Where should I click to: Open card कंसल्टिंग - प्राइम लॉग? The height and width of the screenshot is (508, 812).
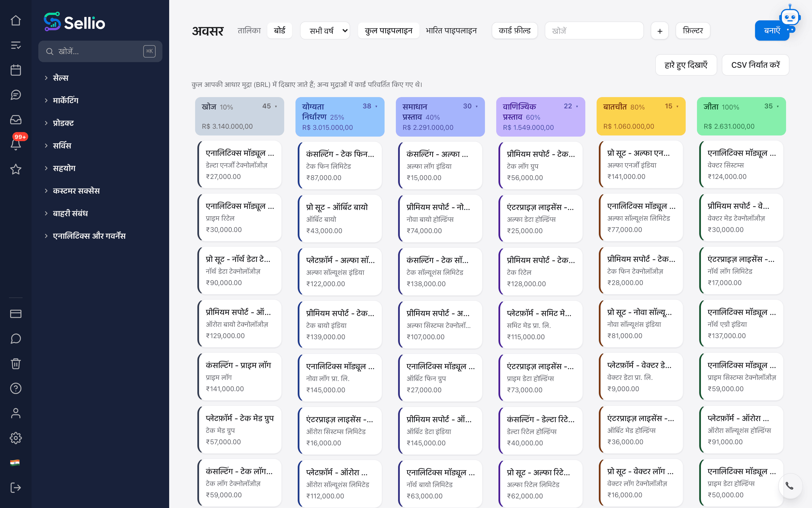(x=240, y=377)
